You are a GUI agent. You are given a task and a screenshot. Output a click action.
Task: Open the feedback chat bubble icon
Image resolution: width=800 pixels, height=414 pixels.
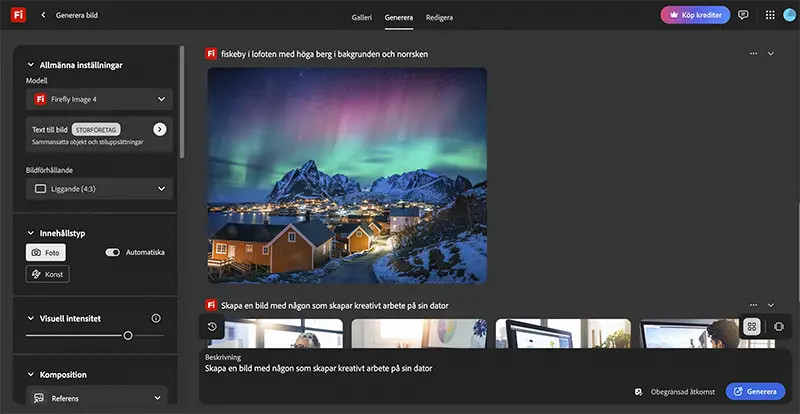[743, 15]
